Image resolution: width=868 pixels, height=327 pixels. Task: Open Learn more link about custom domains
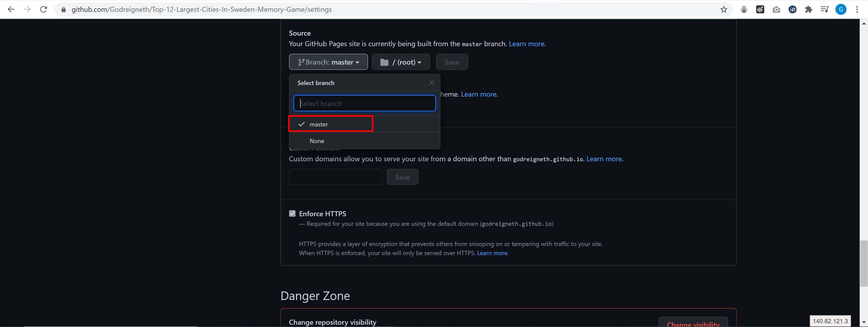(604, 159)
